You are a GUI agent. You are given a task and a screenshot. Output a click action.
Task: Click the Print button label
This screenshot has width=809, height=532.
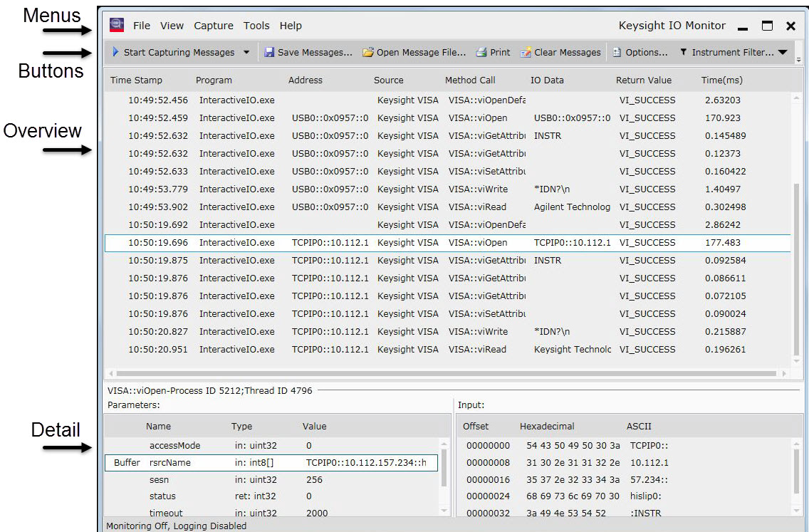[500, 52]
